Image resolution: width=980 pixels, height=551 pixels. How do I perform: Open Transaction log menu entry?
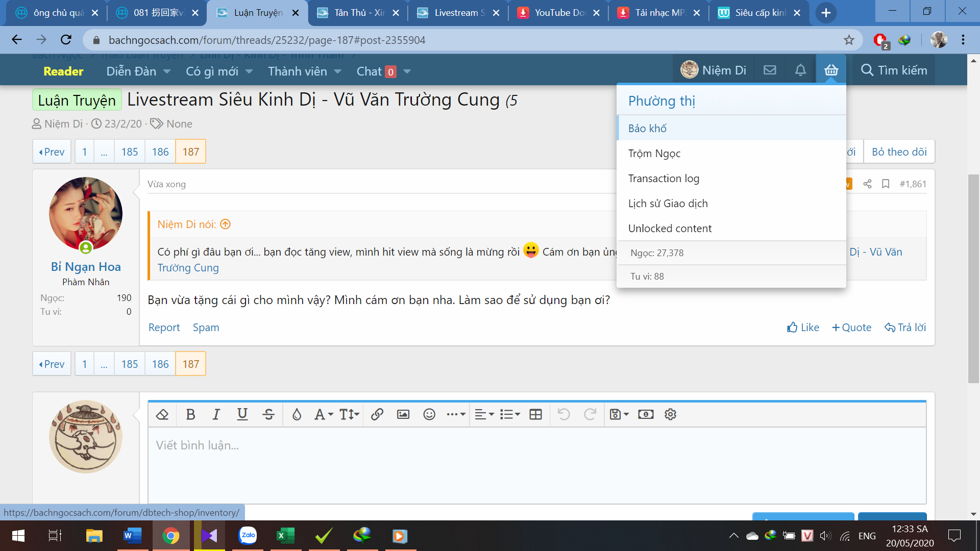click(x=664, y=178)
